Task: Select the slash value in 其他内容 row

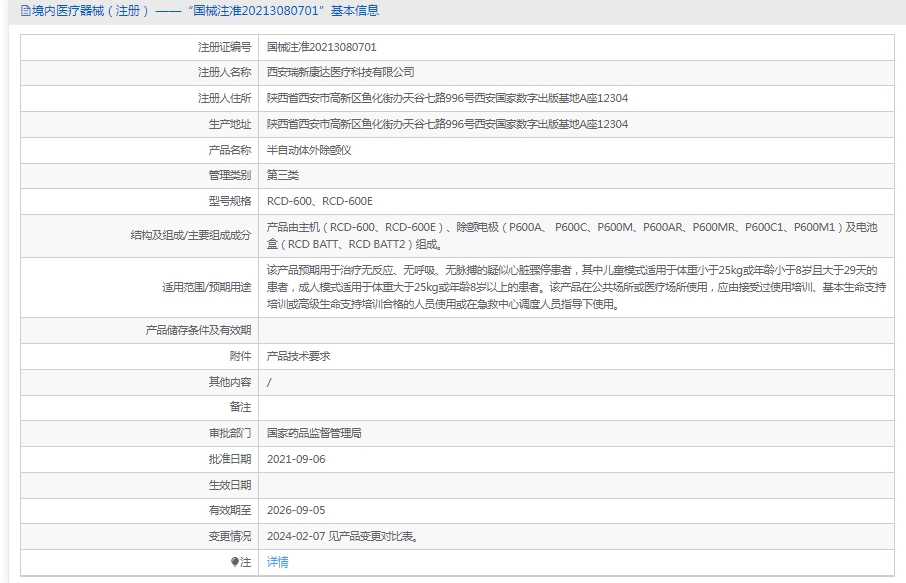Action: 269,383
